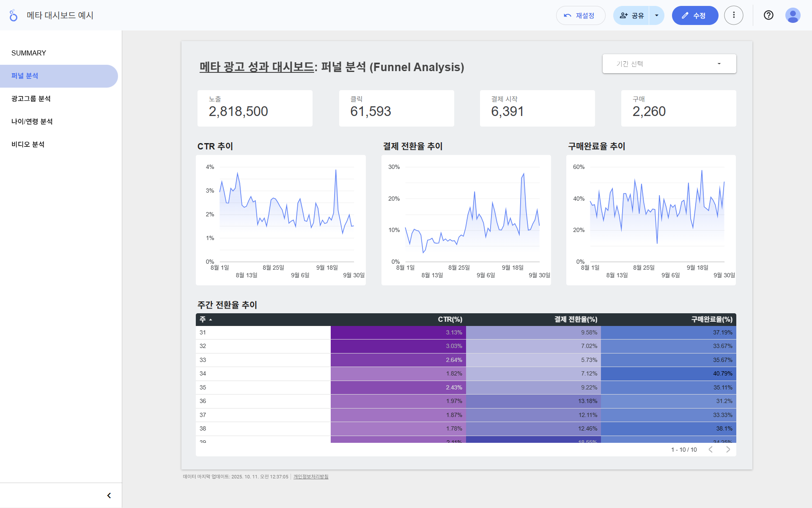Open the 기간 선택 date range dropdown
This screenshot has width=812, height=508.
click(x=669, y=64)
